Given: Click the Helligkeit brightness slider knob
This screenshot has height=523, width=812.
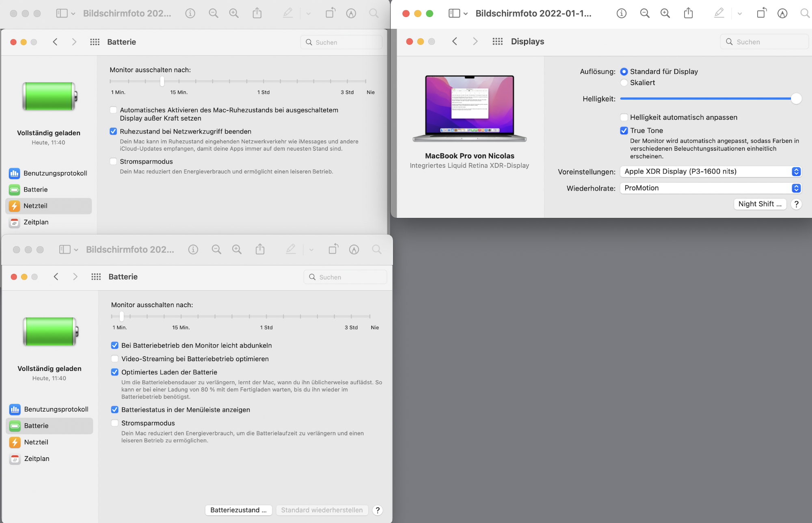Looking at the screenshot, I should pos(796,99).
